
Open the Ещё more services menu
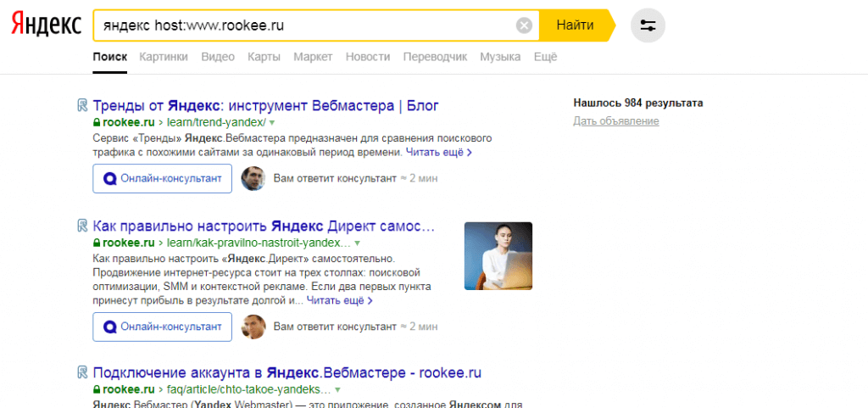click(545, 57)
